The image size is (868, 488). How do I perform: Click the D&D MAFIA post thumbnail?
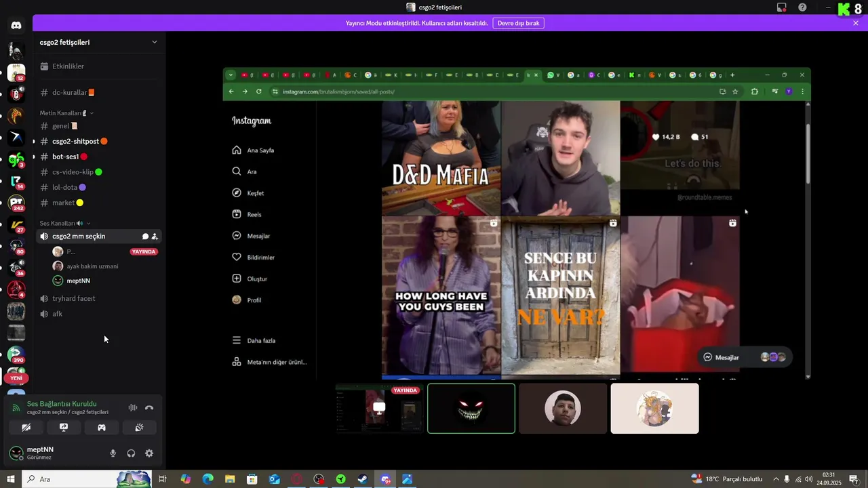pyautogui.click(x=441, y=158)
